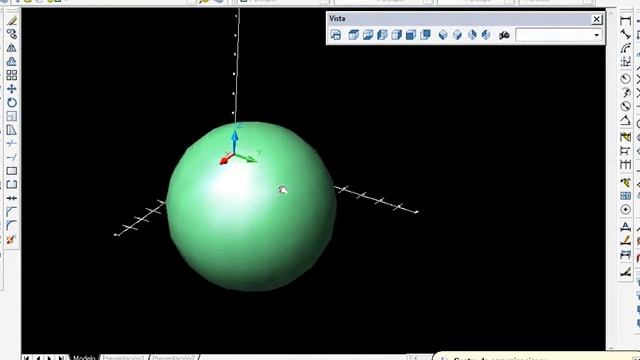This screenshot has width=640, height=360.
Task: Select the Arc Length dimension tool
Action: 625,48
